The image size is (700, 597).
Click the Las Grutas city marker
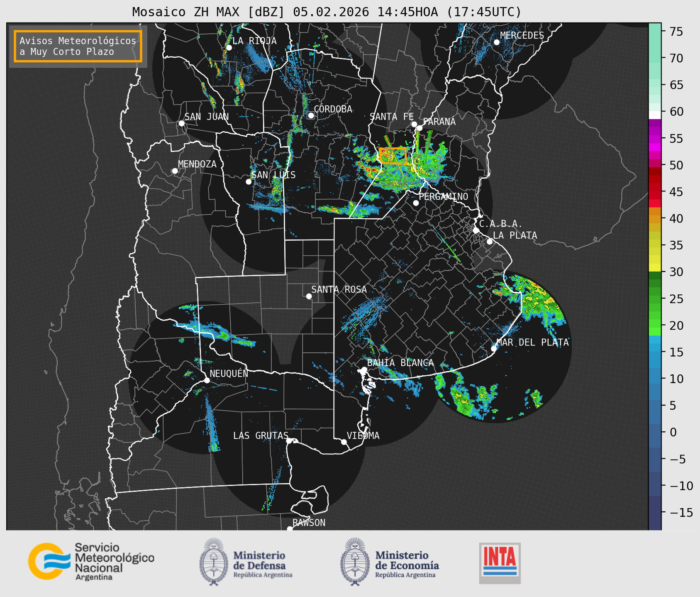pyautogui.click(x=289, y=441)
